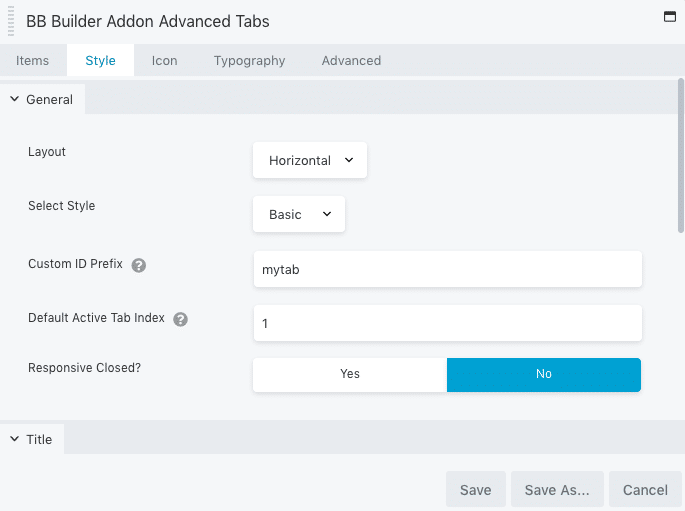Click the panel window toggle icon at top right
This screenshot has width=685, height=511.
(x=670, y=17)
